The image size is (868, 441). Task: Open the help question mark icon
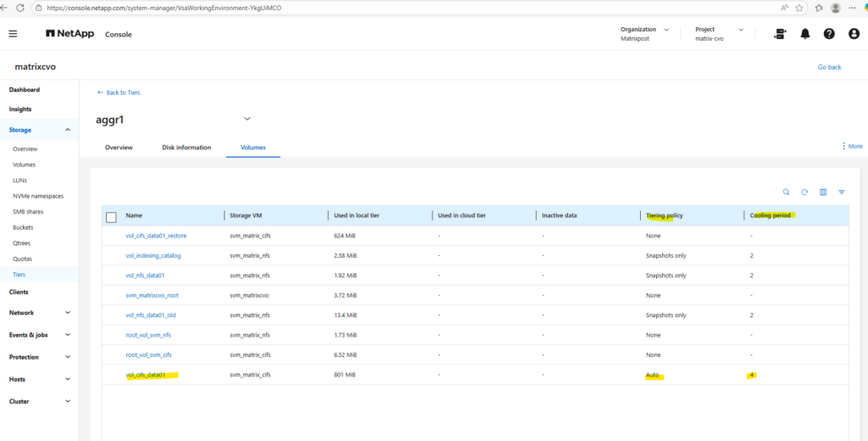click(829, 34)
